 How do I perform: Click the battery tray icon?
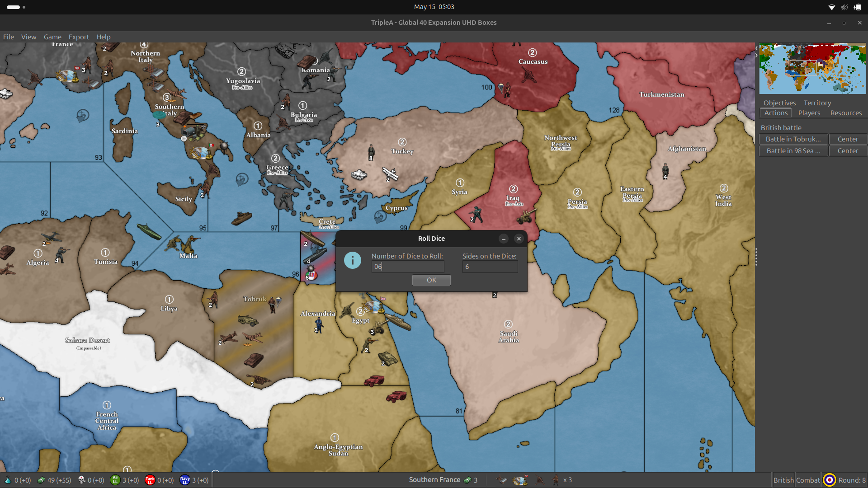(857, 7)
